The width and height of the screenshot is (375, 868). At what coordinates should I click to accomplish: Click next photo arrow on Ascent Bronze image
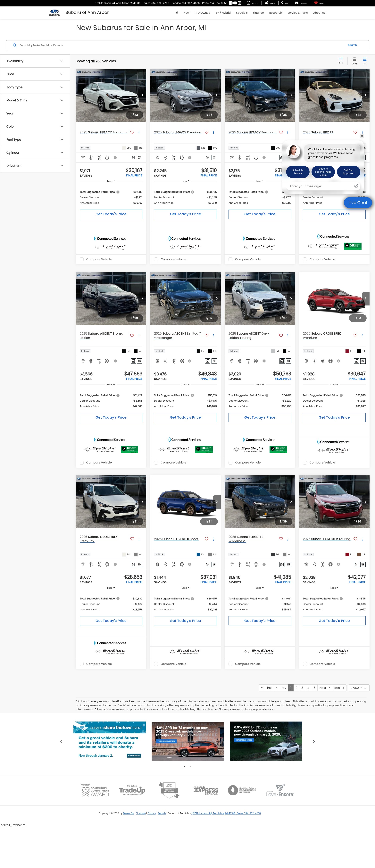tap(142, 298)
